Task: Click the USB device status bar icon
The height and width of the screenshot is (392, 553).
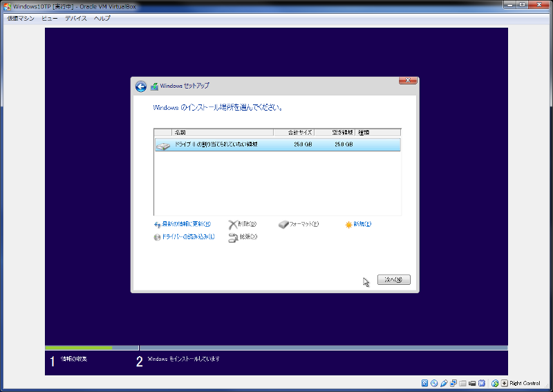Action: pos(444,383)
